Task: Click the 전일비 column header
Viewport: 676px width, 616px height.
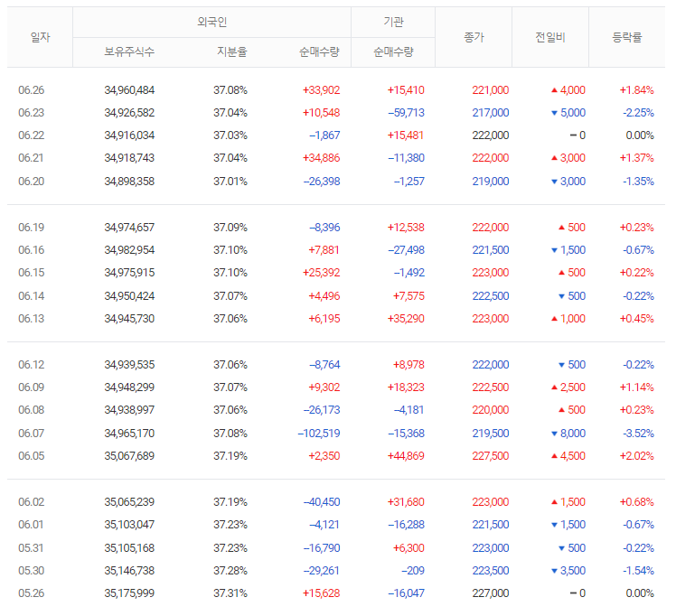Action: (550, 37)
